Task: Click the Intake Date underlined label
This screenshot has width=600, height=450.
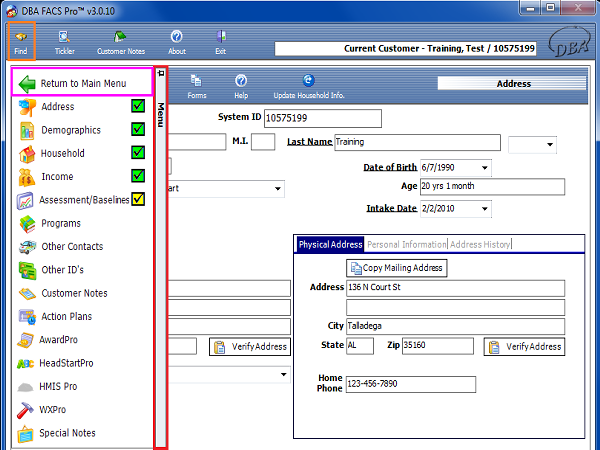Action: (391, 208)
